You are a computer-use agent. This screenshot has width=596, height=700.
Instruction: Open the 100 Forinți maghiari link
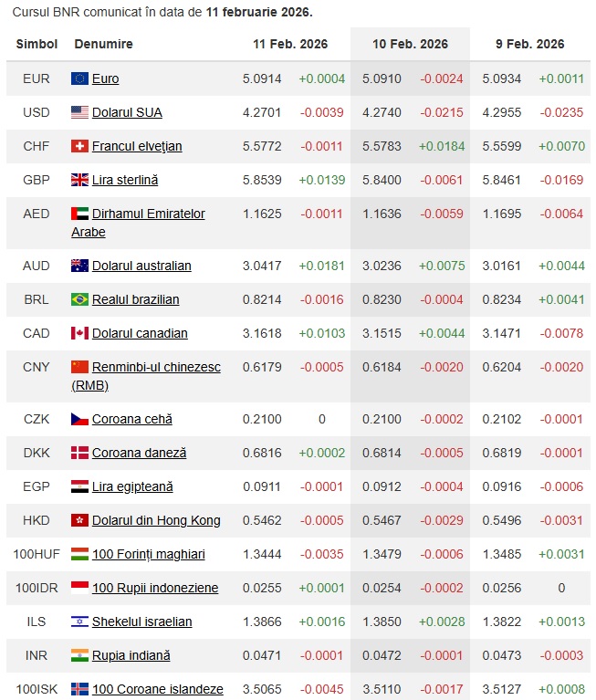[148, 554]
